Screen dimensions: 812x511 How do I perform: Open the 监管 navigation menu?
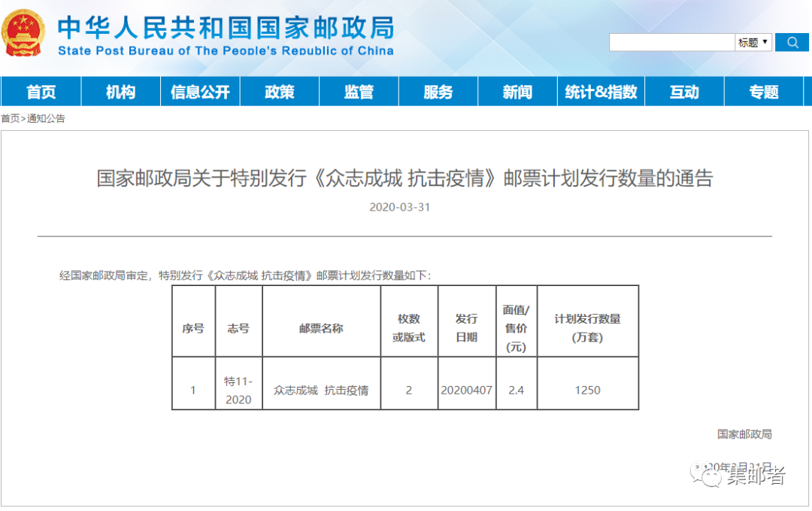[x=359, y=92]
